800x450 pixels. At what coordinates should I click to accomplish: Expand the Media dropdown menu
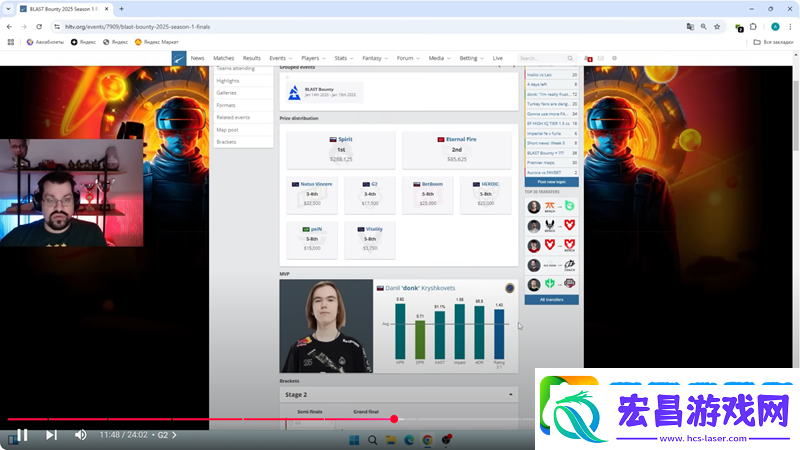click(439, 58)
